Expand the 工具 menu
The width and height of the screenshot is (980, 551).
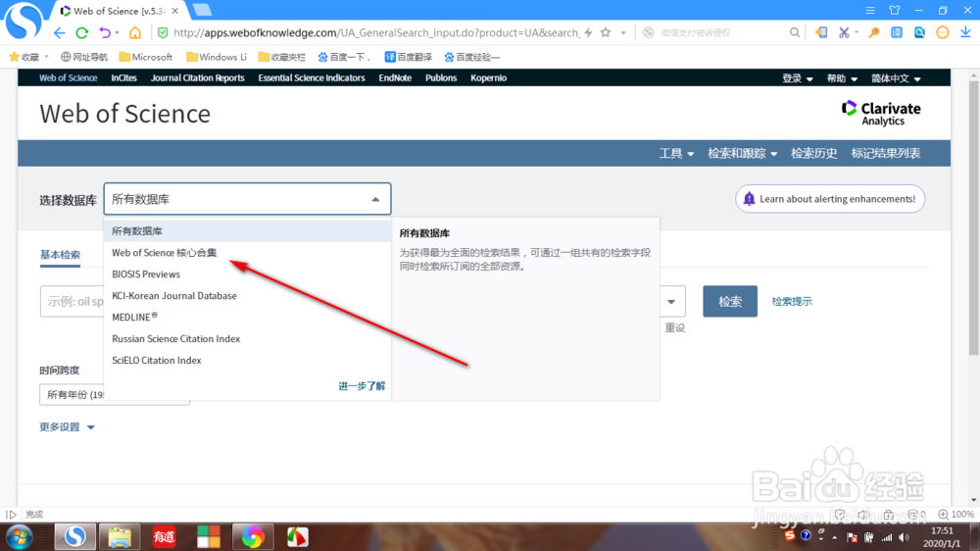click(676, 153)
